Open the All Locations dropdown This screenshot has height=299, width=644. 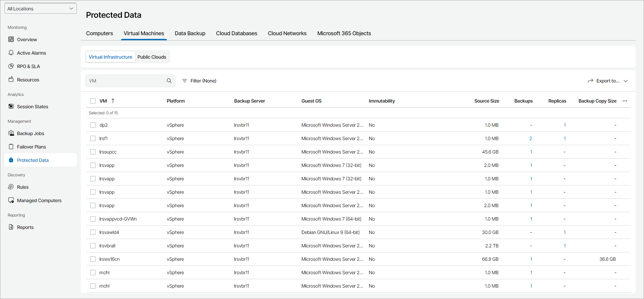coord(41,9)
